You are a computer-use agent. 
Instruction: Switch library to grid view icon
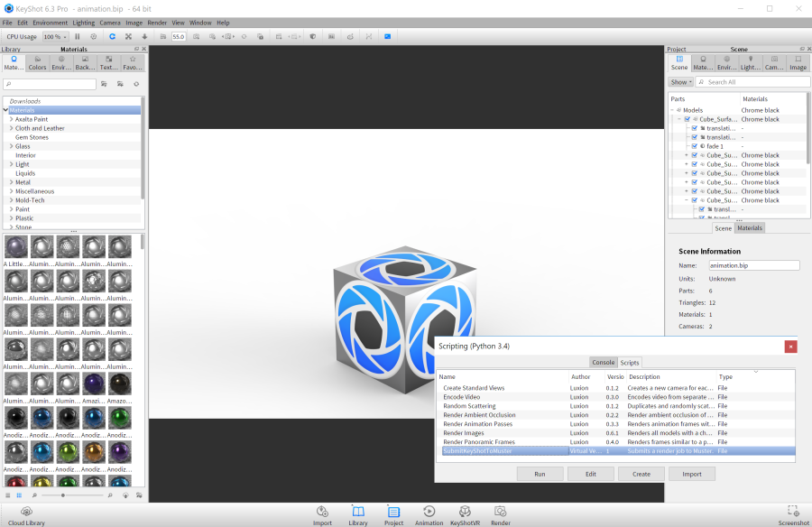19,495
